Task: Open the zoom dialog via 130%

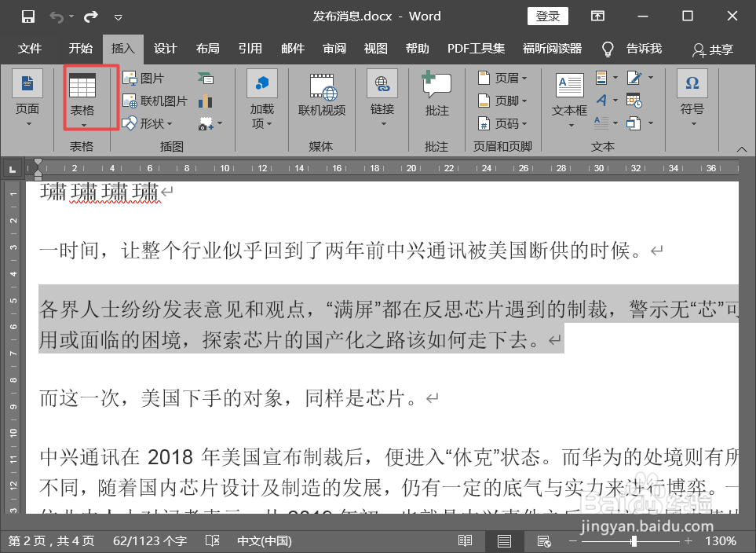Action: [721, 541]
